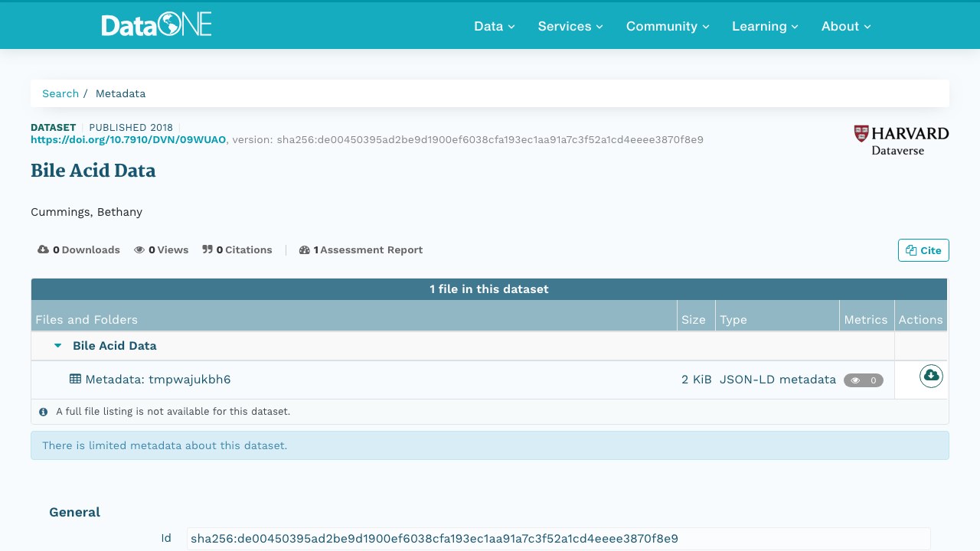The height and width of the screenshot is (551, 980).
Task: Expand the Services menu
Action: (570, 26)
